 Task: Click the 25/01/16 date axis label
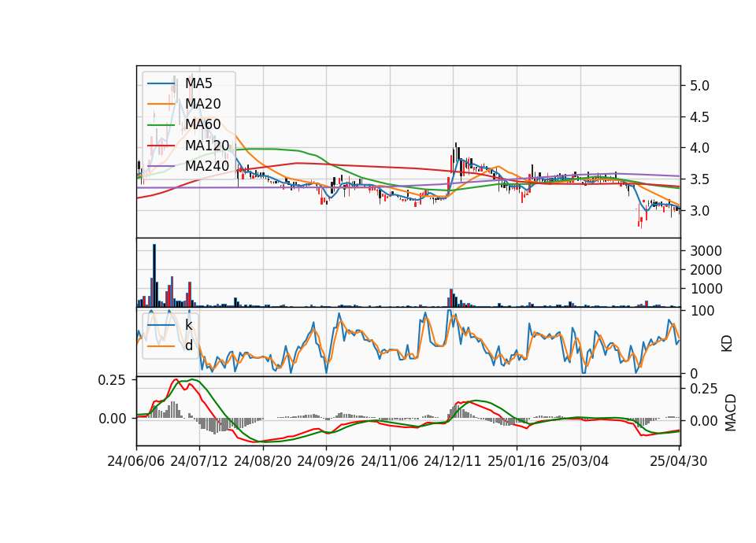click(x=517, y=462)
